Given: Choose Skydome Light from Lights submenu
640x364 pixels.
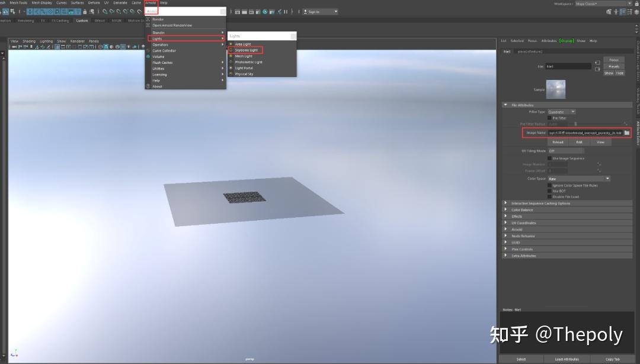Looking at the screenshot, I should [246, 50].
